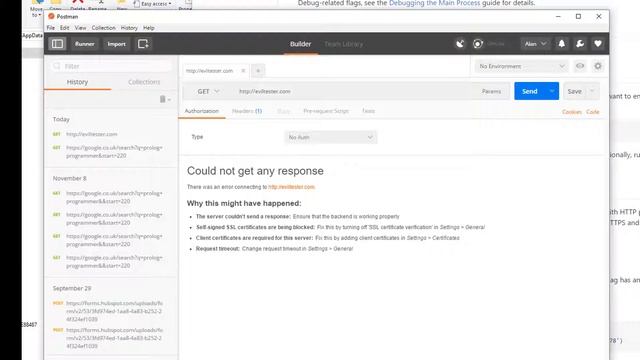Click the heart icon in header
Viewport: 640px width, 360px height.
tap(598, 44)
